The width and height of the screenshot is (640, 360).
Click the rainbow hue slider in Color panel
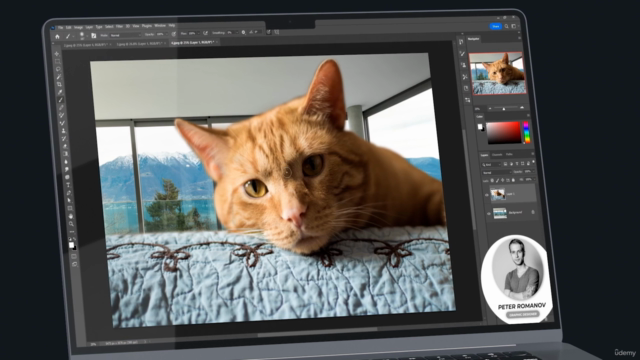coord(527,132)
